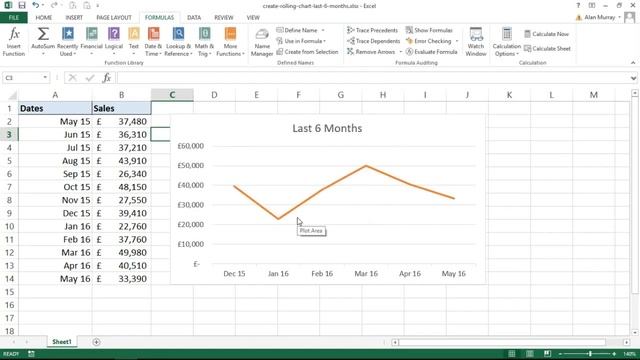Select column C header

click(172, 95)
